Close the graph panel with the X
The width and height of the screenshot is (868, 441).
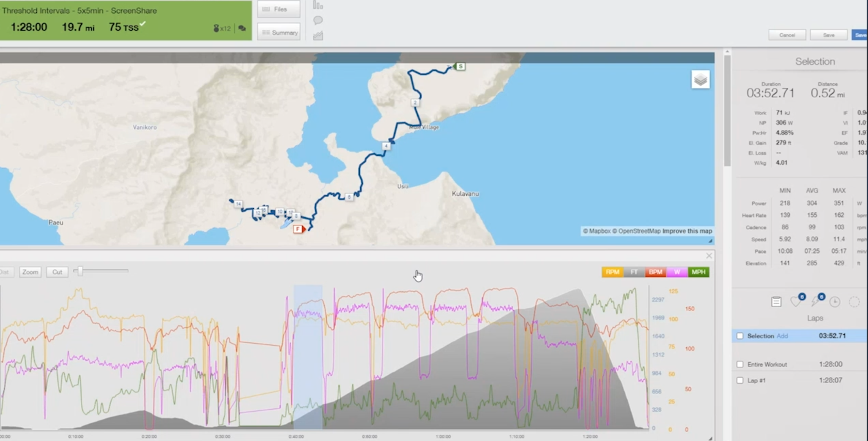[x=709, y=255]
